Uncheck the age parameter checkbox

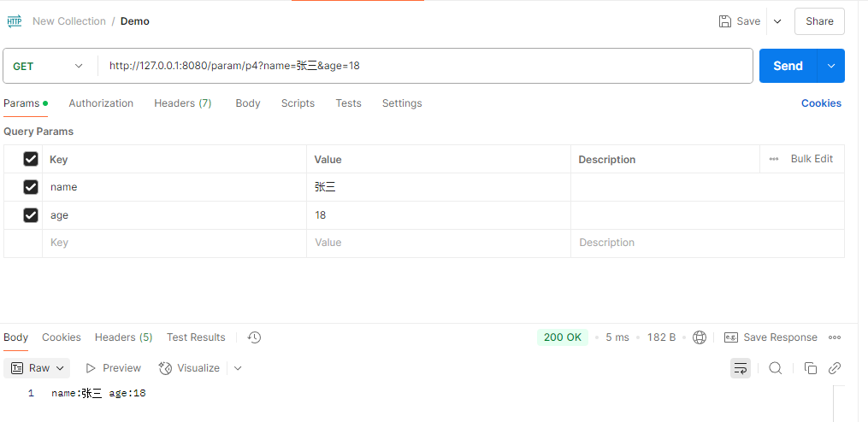tap(31, 215)
